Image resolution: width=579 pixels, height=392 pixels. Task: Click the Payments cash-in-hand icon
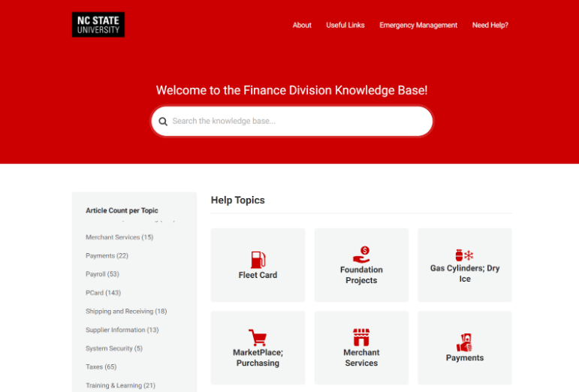465,342
